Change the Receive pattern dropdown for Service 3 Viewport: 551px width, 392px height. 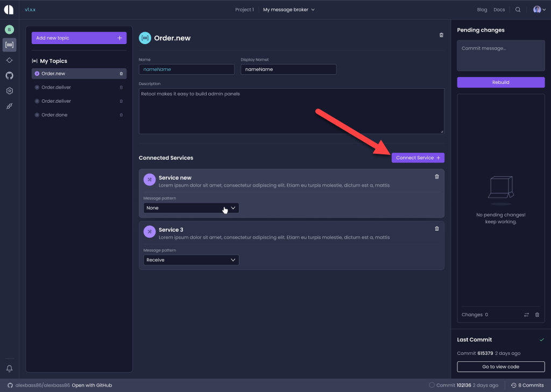190,260
